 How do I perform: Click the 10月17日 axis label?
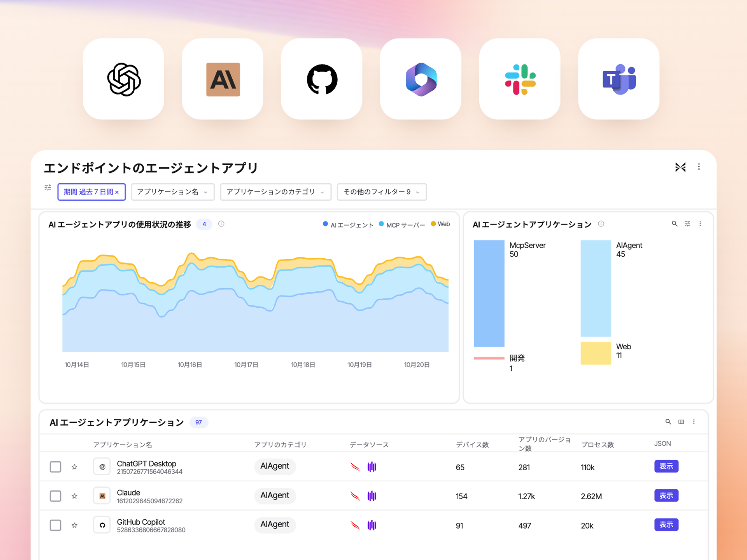[246, 365]
